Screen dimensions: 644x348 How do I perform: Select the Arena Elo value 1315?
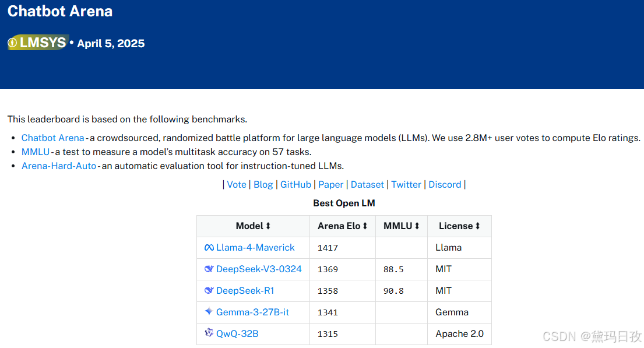[328, 333]
